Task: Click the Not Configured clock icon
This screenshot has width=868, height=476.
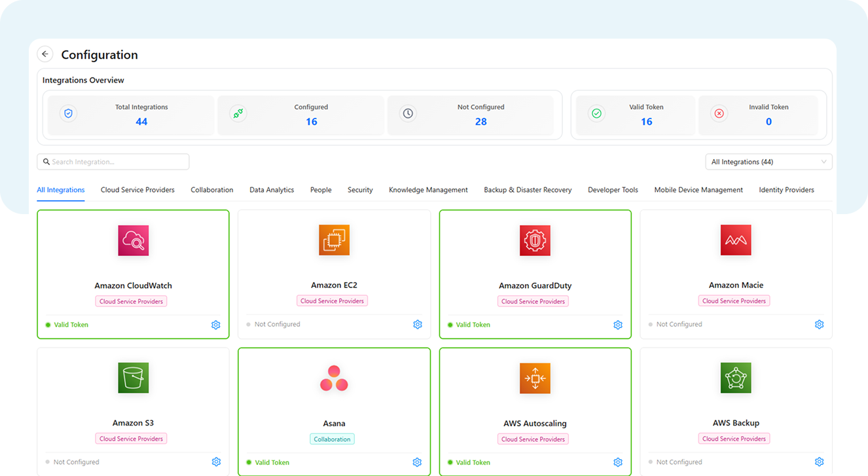Action: tap(408, 113)
